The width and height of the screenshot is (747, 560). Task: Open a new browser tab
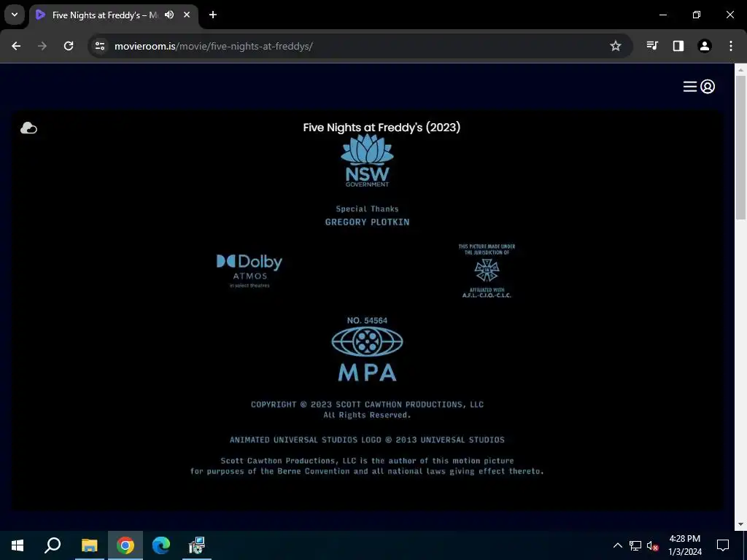(x=213, y=15)
